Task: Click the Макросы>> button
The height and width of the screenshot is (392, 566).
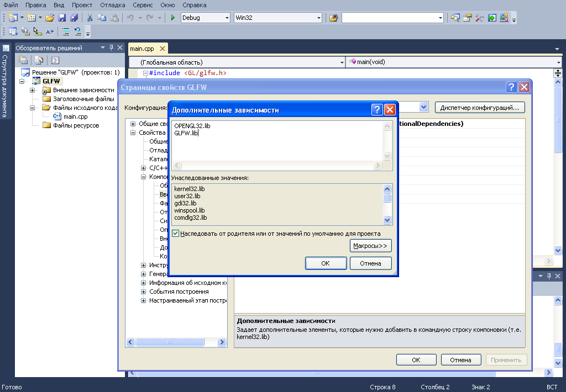Action: click(x=370, y=246)
